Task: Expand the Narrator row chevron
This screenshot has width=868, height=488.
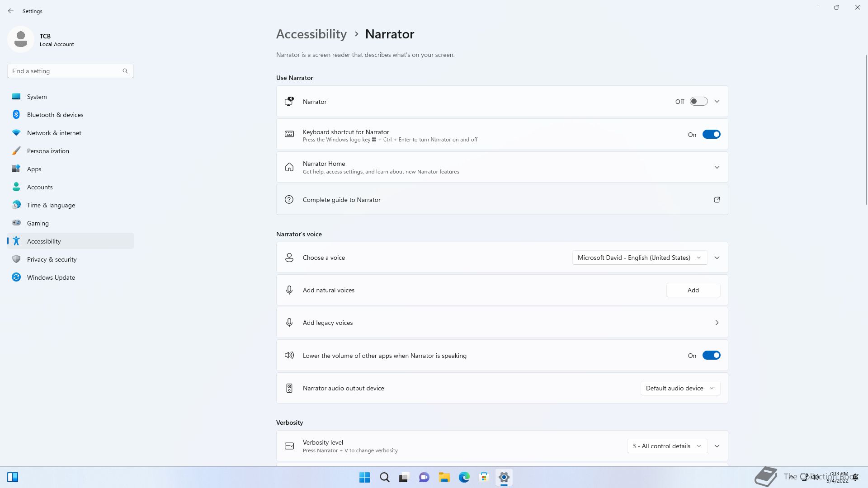Action: click(x=717, y=102)
